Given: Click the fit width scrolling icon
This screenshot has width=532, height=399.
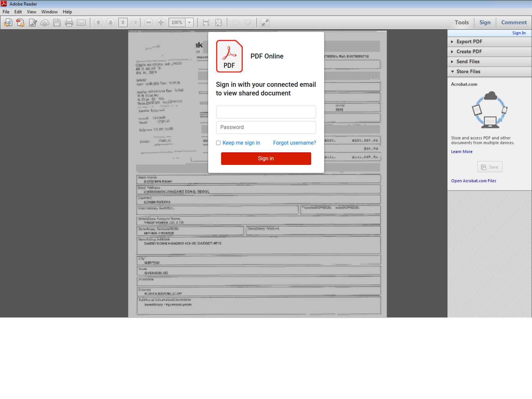Looking at the screenshot, I should pyautogui.click(x=206, y=22).
